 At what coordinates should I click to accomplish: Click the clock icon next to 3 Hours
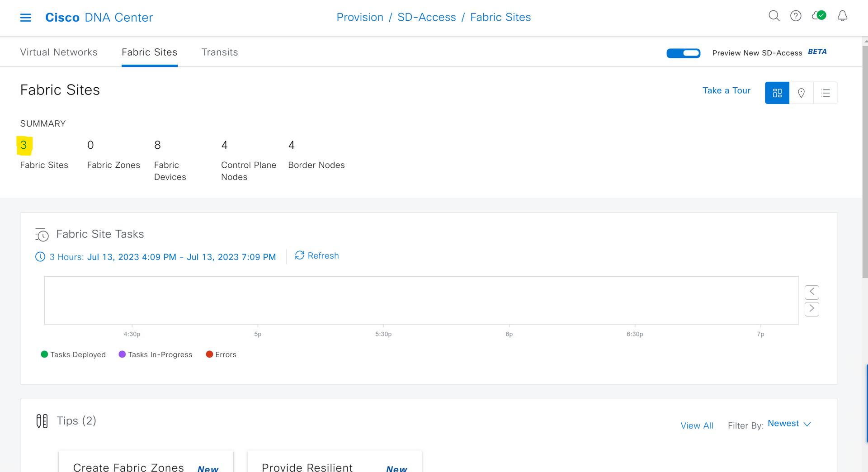click(40, 257)
